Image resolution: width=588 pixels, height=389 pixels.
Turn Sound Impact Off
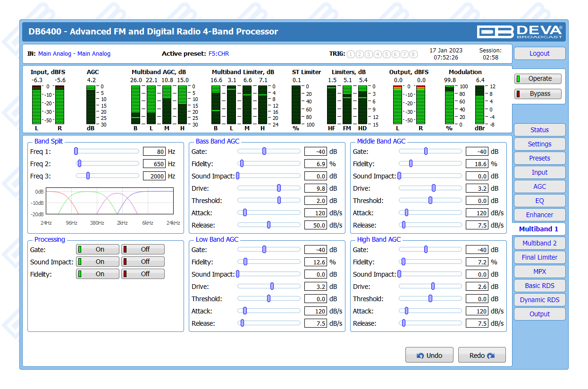coord(143,262)
